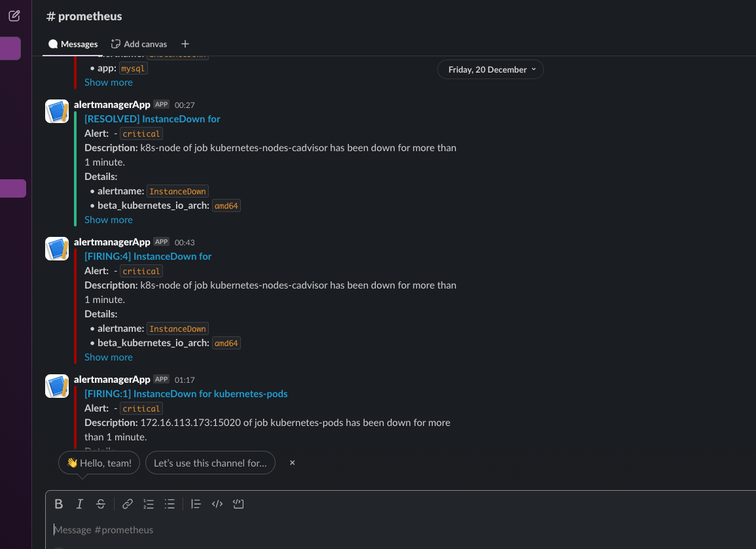Click the compose new message icon
The height and width of the screenshot is (549, 756).
coord(14,16)
